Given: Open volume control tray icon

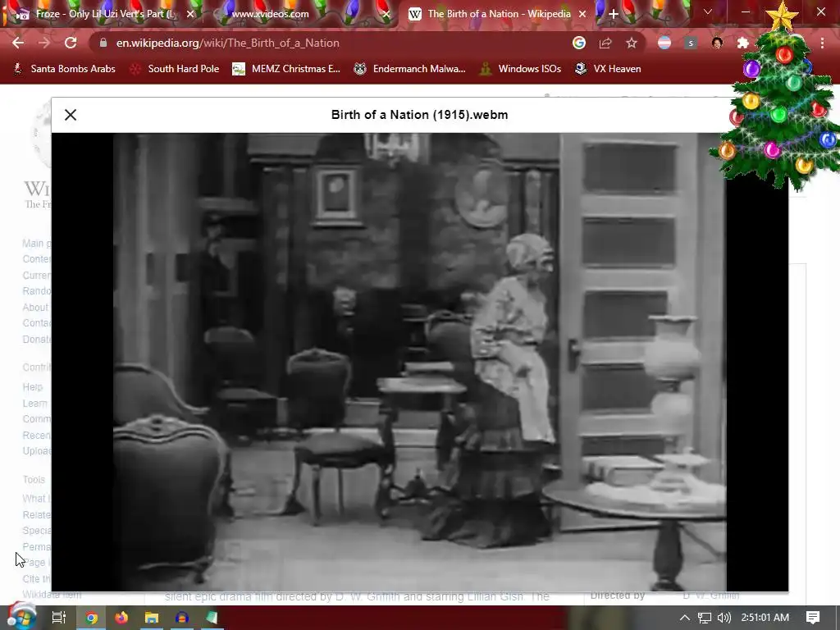Looking at the screenshot, I should tap(724, 618).
